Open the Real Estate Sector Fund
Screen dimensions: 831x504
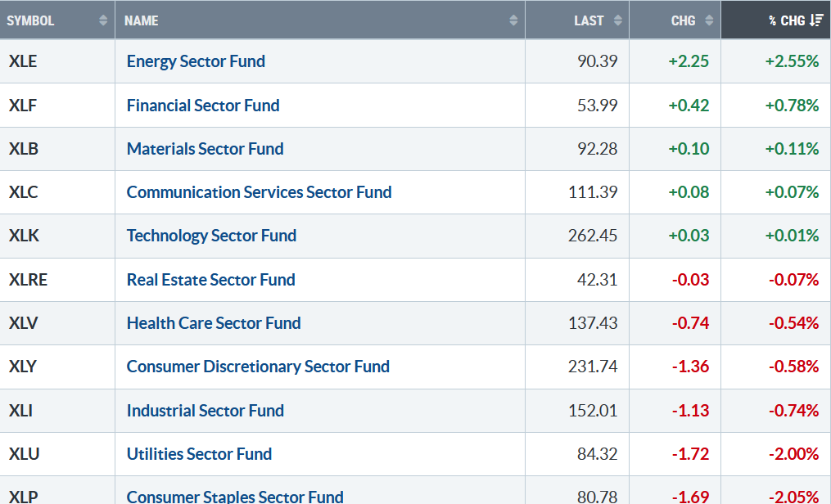click(x=210, y=280)
